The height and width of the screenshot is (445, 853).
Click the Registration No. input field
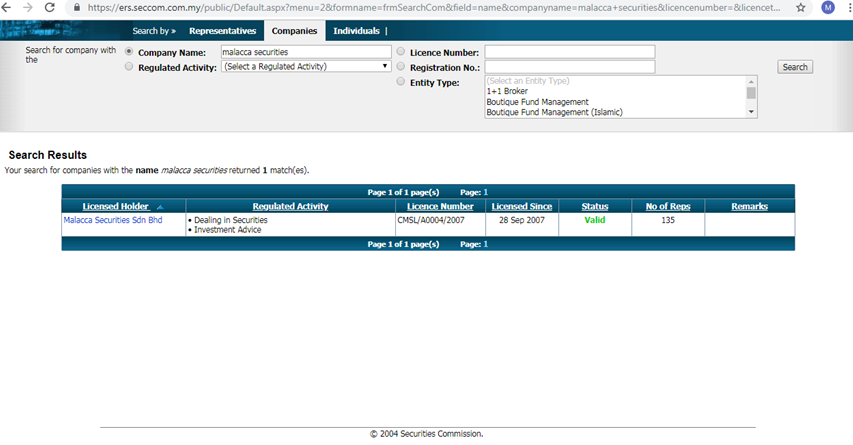(x=570, y=67)
